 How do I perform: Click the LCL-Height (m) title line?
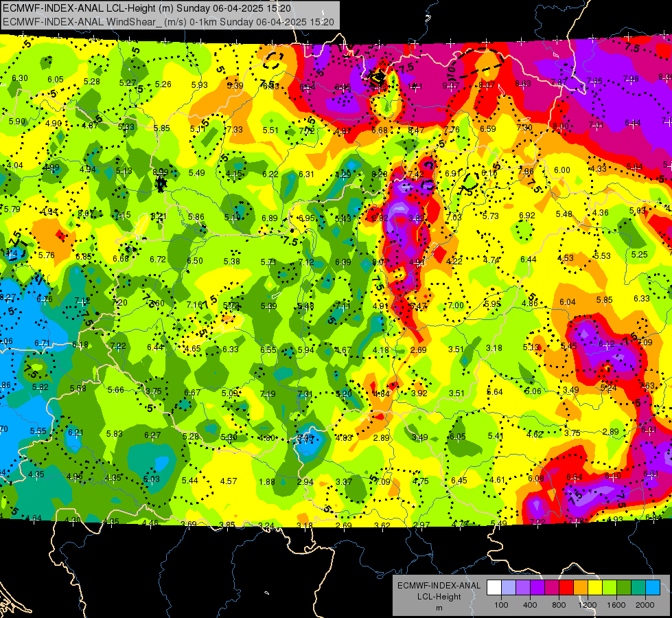[147, 8]
